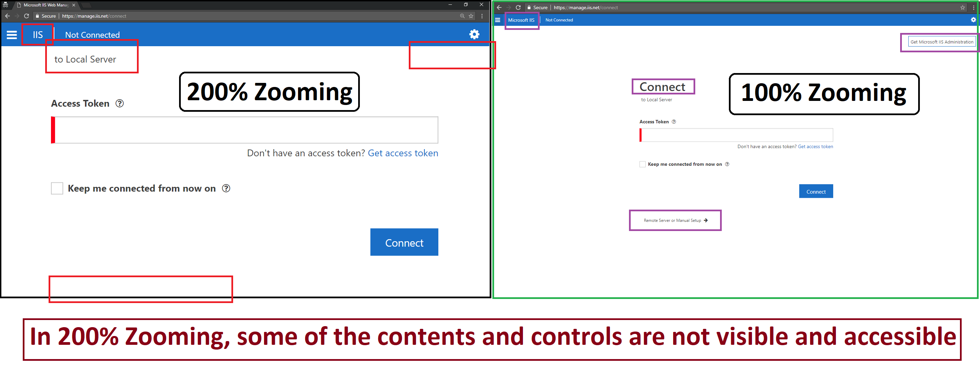
Task: Click the Connect button
Action: tap(404, 242)
